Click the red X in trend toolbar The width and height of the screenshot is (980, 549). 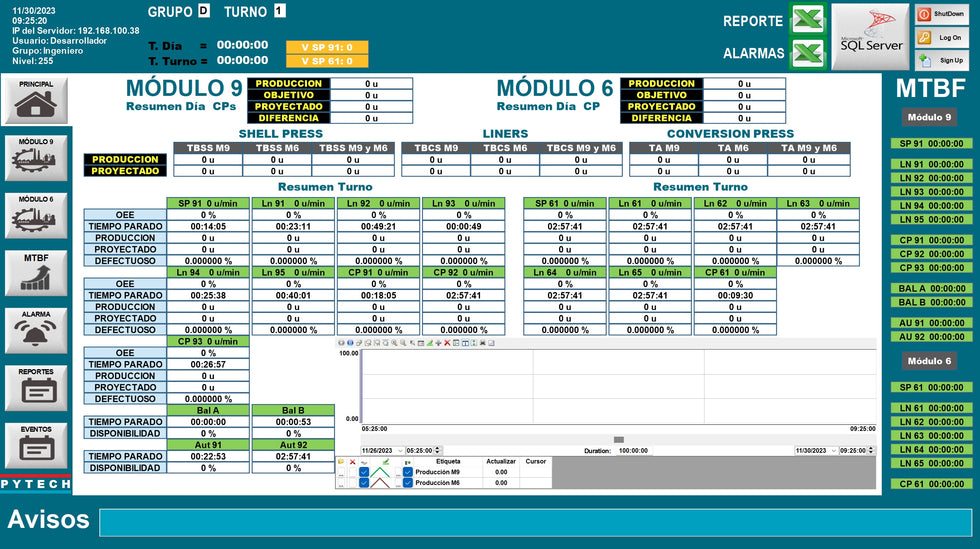tap(447, 342)
